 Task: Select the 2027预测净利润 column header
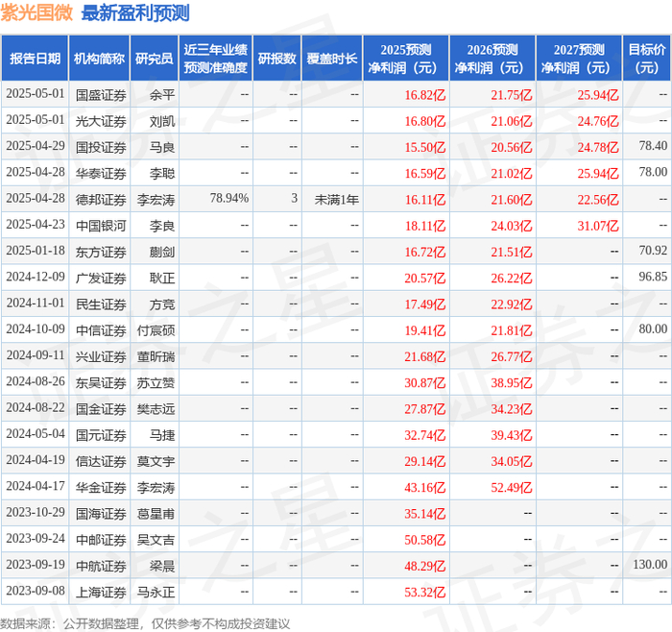click(579, 59)
